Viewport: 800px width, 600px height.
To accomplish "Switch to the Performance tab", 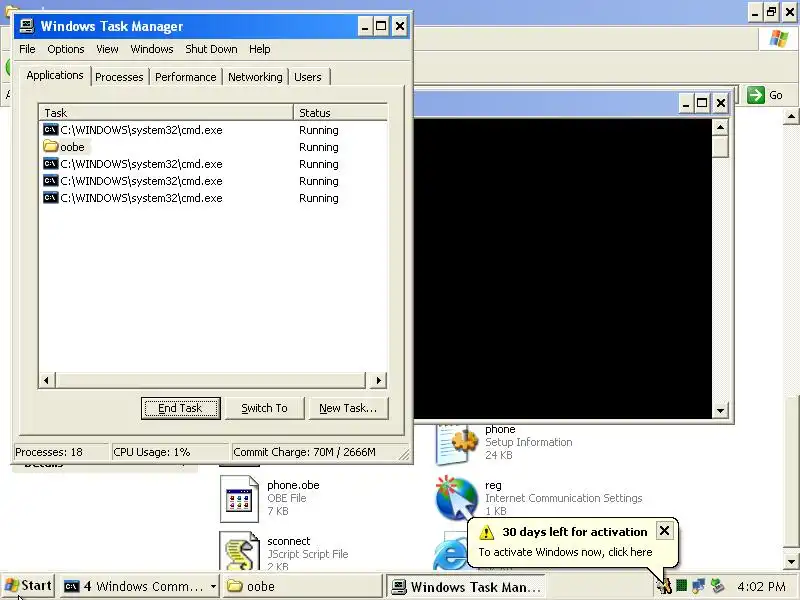I will (x=186, y=77).
